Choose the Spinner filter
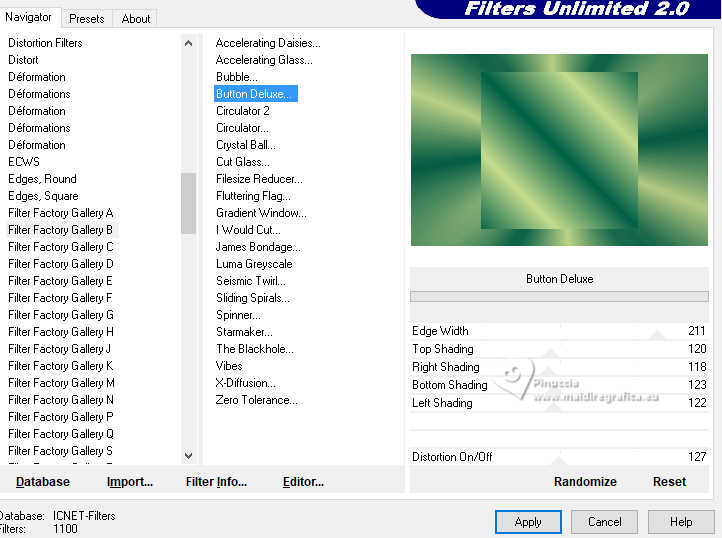Viewport: 722px width, 538px height. [238, 315]
